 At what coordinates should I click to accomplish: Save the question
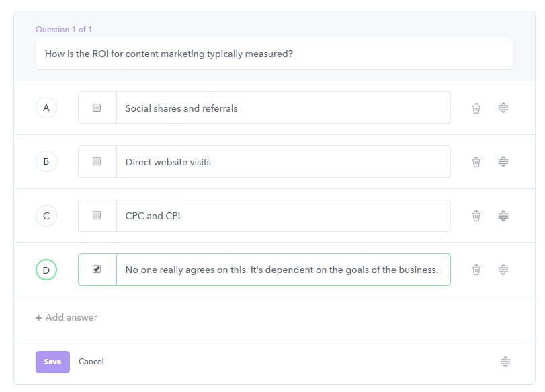coord(52,362)
